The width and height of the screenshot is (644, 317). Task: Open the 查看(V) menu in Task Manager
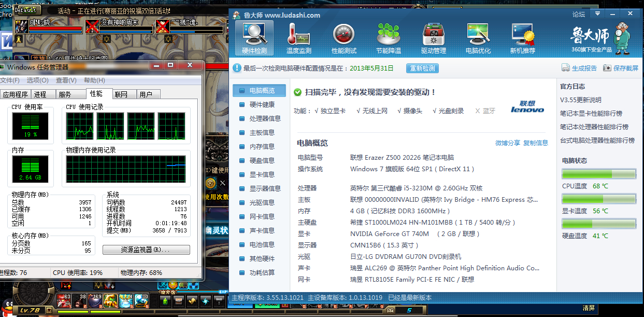click(66, 80)
